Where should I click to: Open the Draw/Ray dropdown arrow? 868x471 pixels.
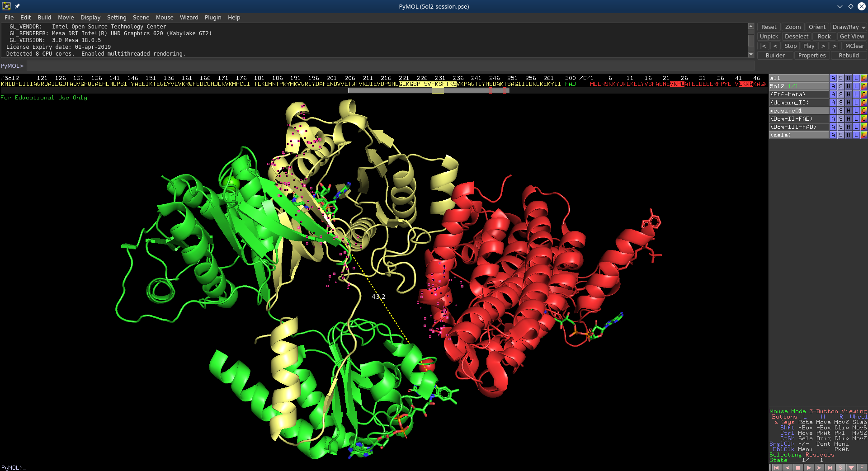click(863, 28)
